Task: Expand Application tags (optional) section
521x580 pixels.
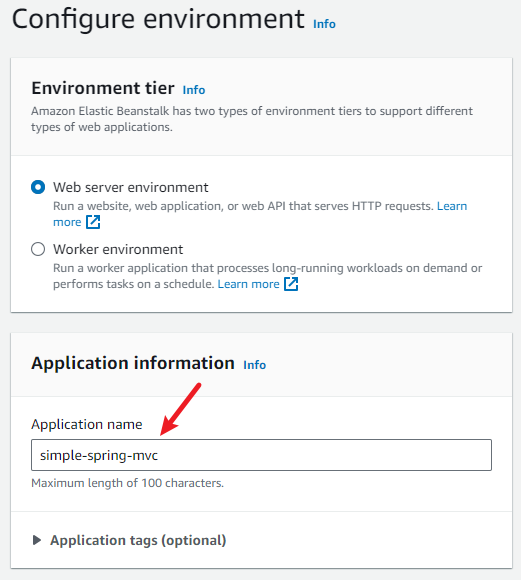Action: [129, 540]
